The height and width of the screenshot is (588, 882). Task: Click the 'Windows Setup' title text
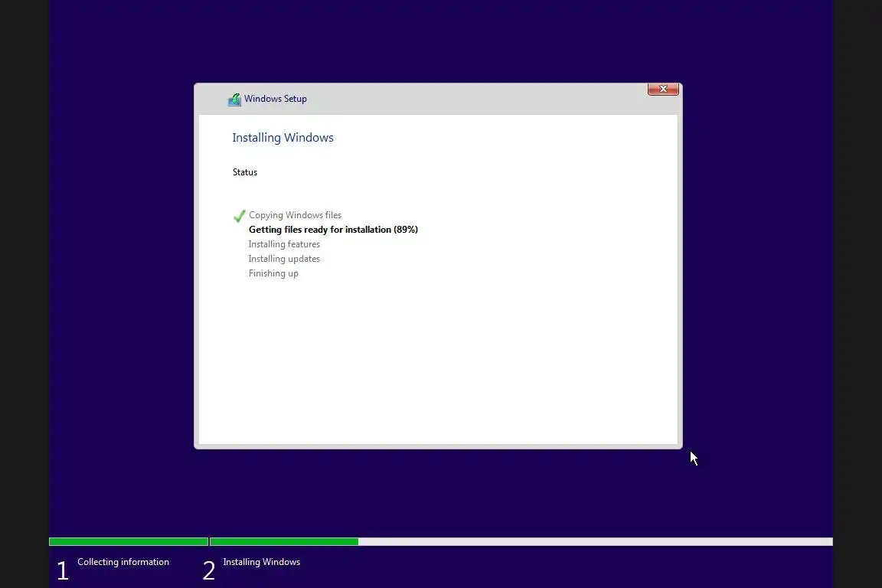pos(275,99)
